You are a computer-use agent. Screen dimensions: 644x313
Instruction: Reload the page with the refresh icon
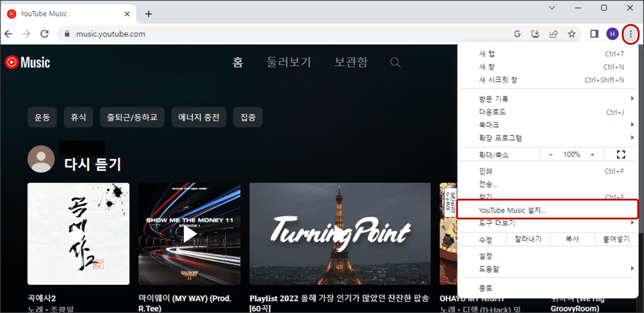click(44, 34)
